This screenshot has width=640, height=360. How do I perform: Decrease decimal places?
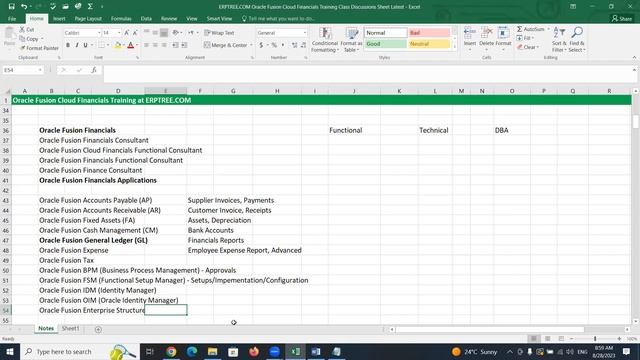(x=303, y=45)
